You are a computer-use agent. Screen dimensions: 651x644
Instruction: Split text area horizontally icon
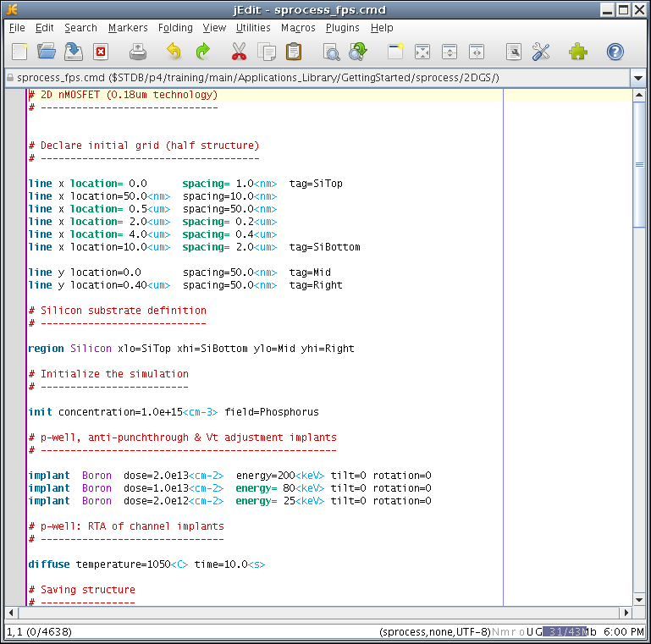click(x=450, y=52)
